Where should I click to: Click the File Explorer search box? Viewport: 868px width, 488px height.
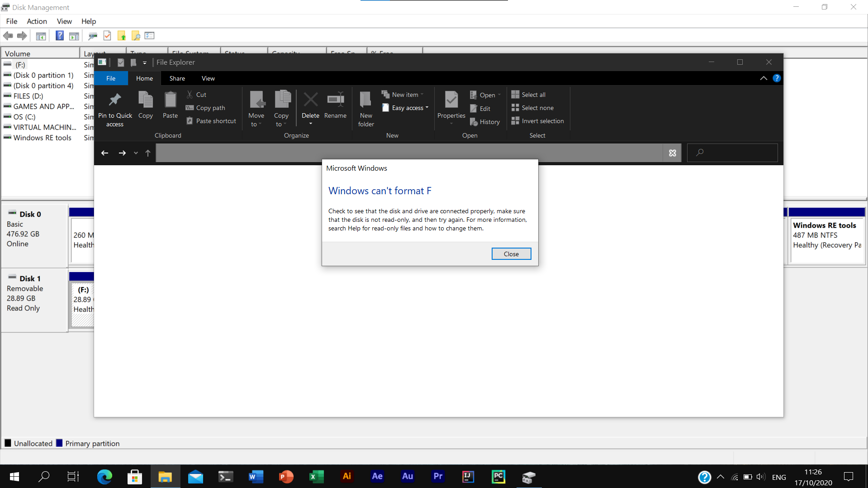pyautogui.click(x=732, y=153)
